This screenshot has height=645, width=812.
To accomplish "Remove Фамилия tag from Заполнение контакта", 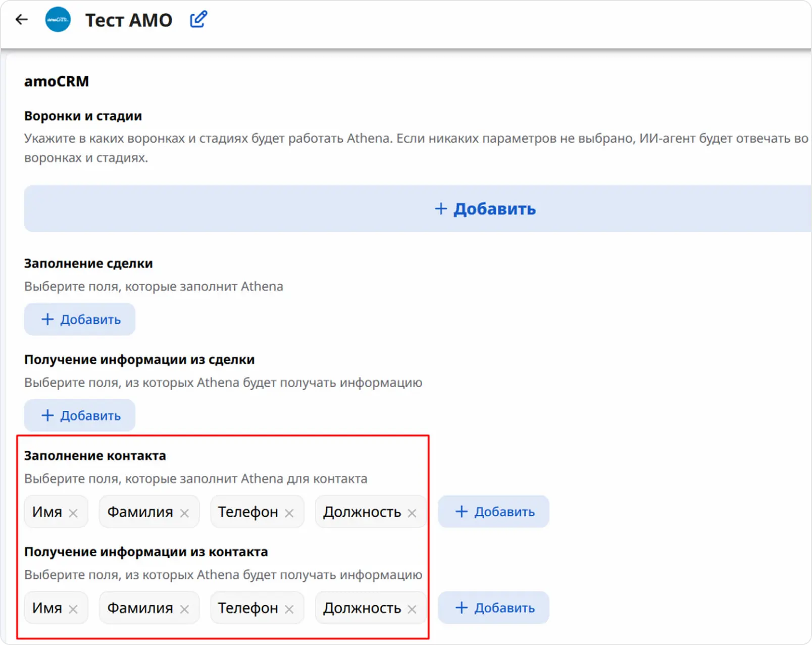I will 184,513.
